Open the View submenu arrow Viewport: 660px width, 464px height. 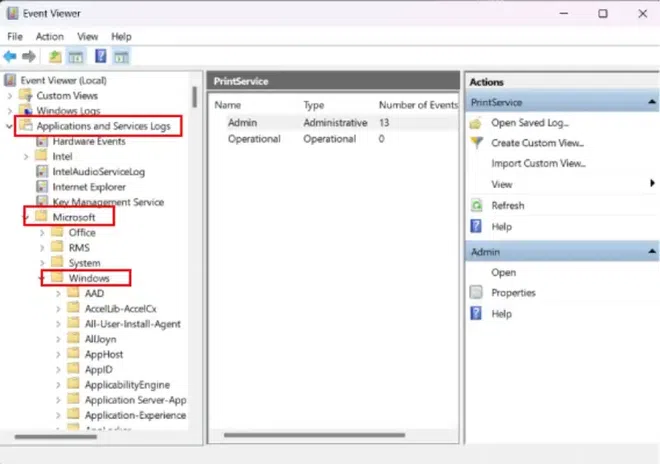(652, 183)
